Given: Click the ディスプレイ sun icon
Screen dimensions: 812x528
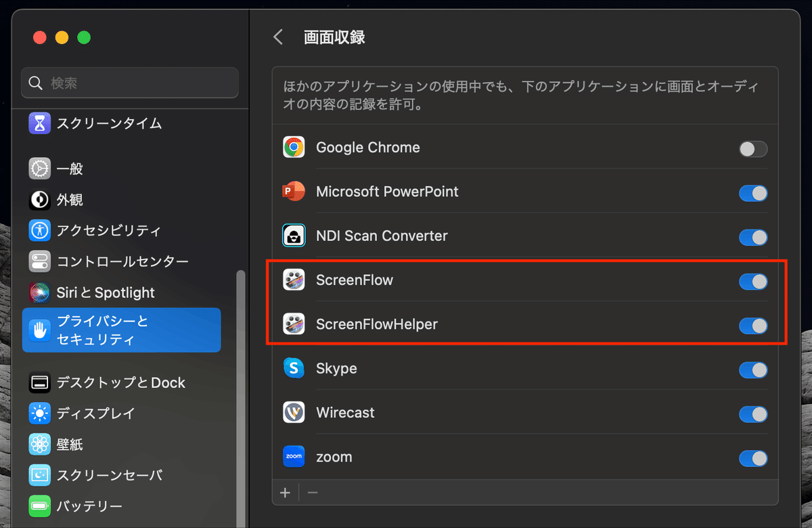Looking at the screenshot, I should click(x=40, y=413).
